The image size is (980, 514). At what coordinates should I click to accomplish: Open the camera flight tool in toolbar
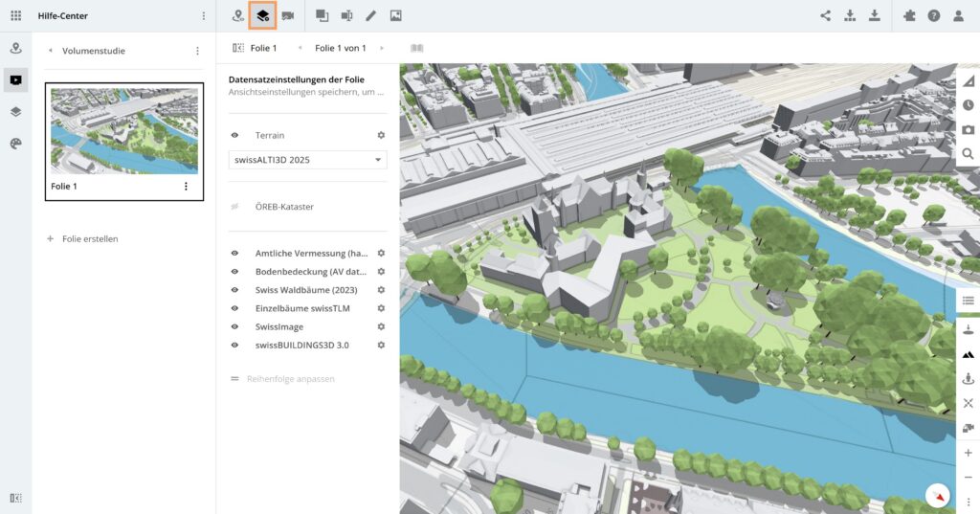[287, 15]
